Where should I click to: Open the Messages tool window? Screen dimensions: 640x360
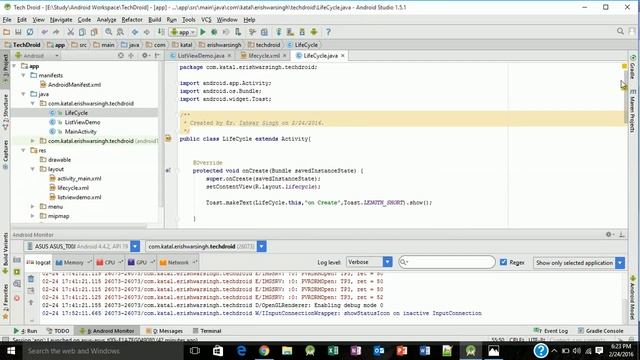click(164, 331)
